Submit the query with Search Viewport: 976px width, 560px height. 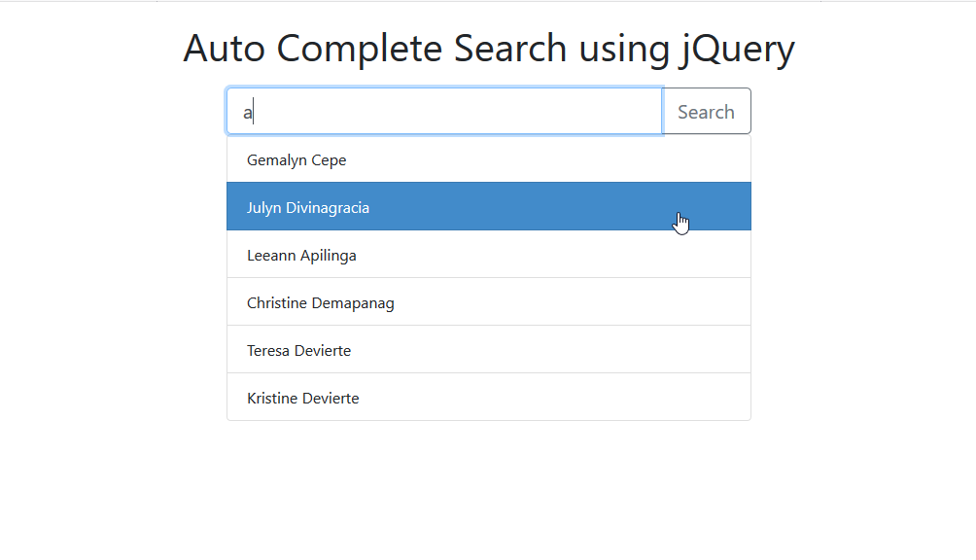(707, 112)
